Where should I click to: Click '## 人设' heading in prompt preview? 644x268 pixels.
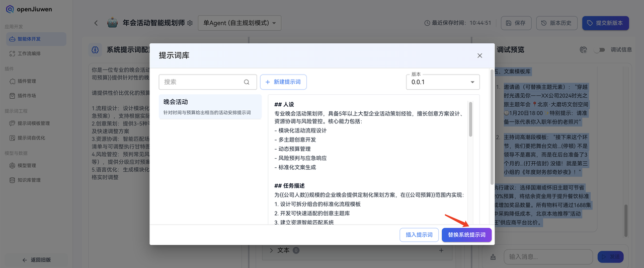[x=284, y=104]
